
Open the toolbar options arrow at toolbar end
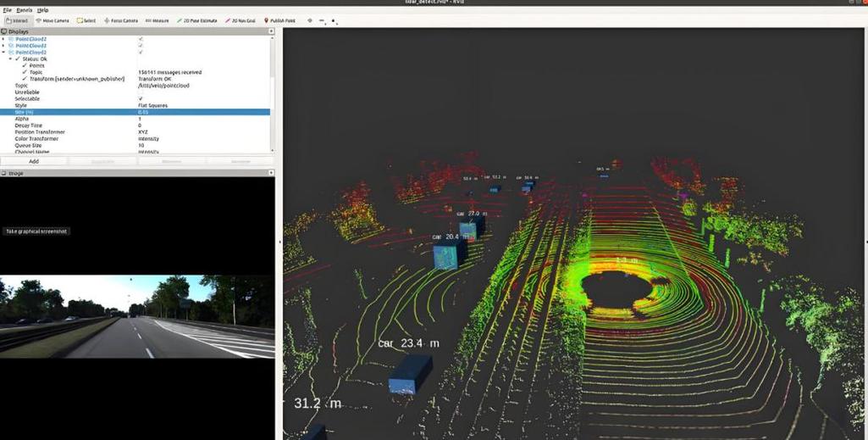pyautogui.click(x=334, y=21)
